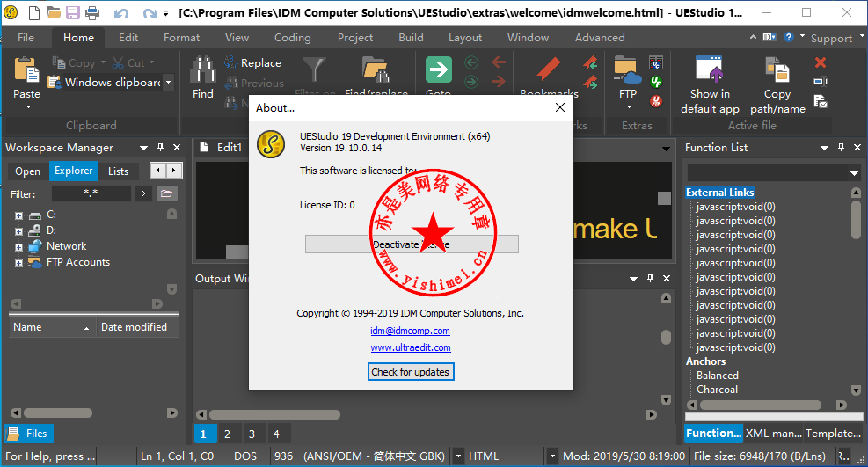
Task: Click the print icon in quick-access toolbar
Action: click(x=92, y=12)
